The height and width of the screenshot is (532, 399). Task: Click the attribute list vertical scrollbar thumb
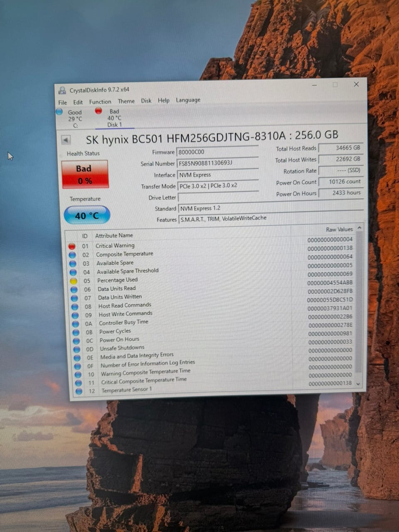tap(360, 303)
